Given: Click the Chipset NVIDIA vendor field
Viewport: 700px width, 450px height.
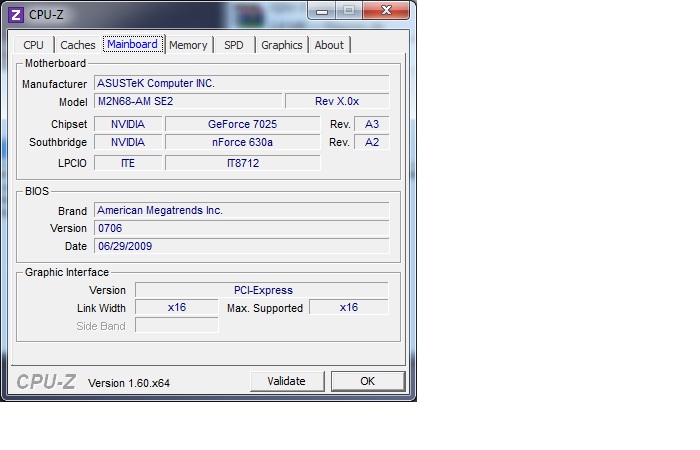Looking at the screenshot, I should [x=128, y=124].
